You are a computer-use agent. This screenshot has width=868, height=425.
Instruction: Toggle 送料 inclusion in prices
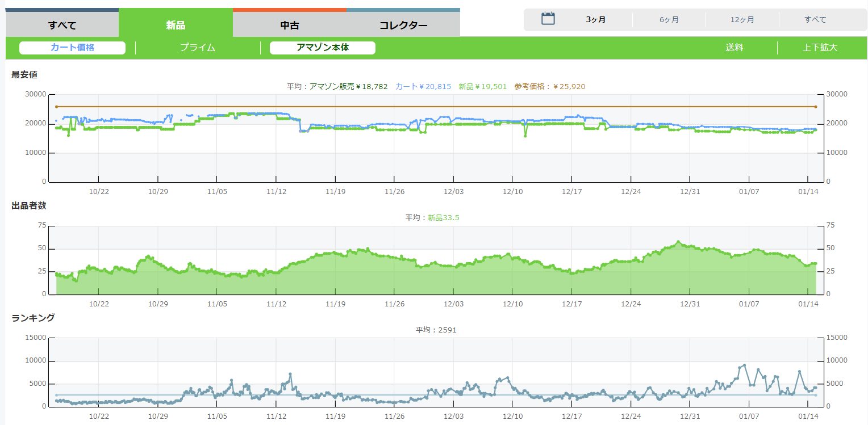pyautogui.click(x=734, y=48)
